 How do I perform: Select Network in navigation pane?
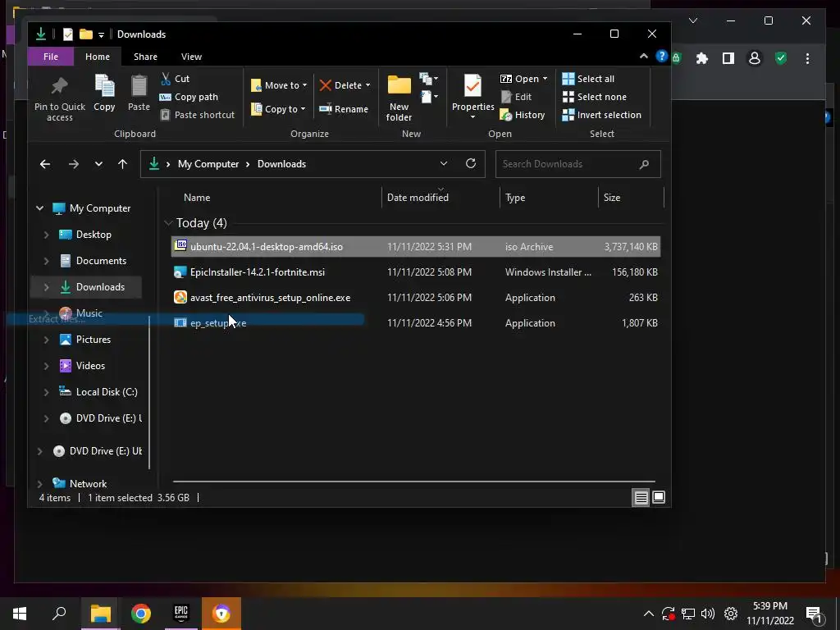coord(80,484)
